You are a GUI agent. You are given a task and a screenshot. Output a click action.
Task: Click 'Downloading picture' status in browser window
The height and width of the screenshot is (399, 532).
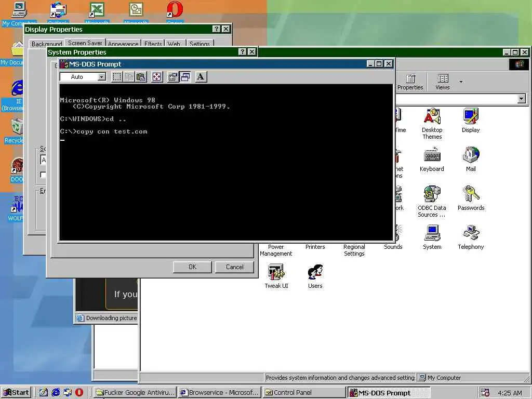coord(111,318)
